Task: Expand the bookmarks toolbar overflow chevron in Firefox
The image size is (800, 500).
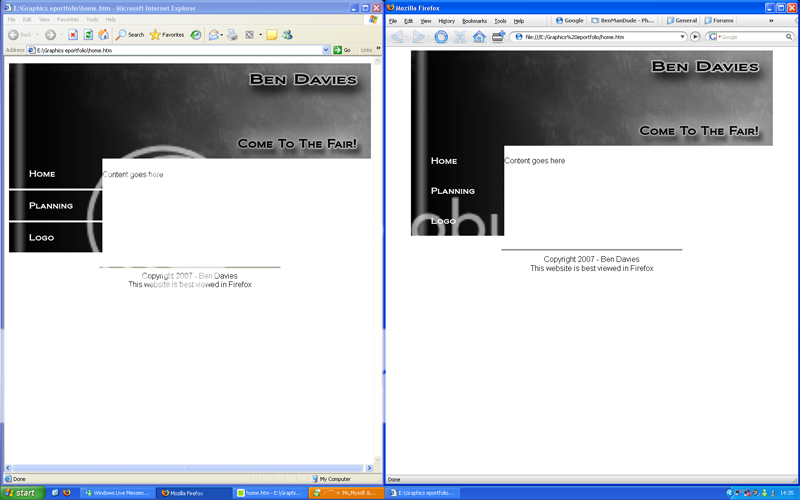Action: coord(771,20)
